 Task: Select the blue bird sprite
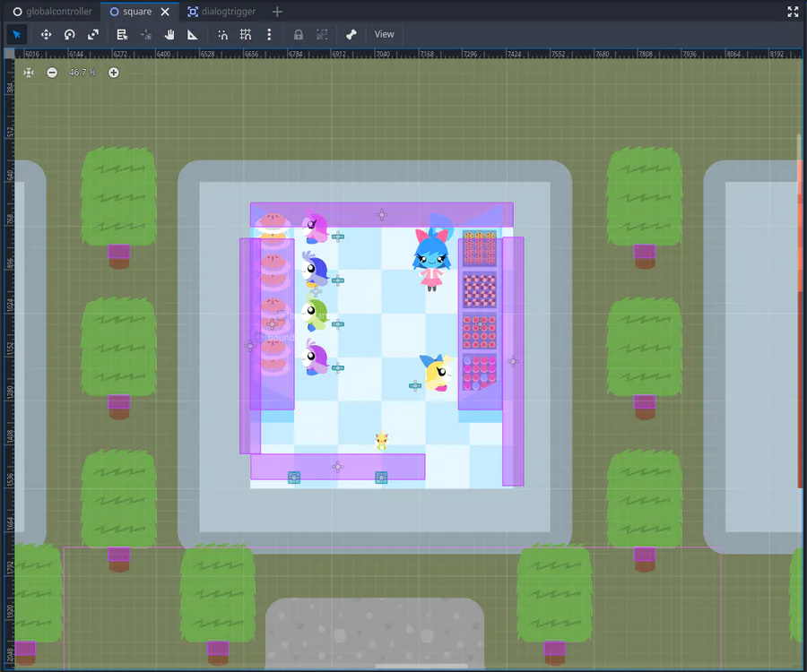pos(315,269)
